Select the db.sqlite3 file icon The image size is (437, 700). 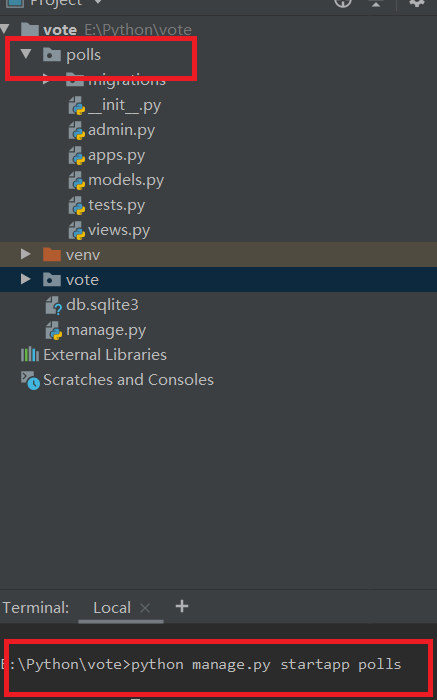[54, 306]
